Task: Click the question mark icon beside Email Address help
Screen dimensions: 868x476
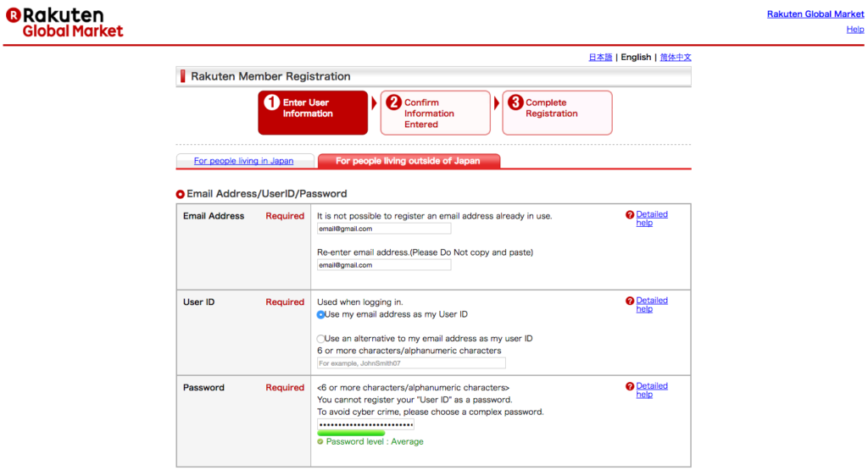Action: click(630, 215)
